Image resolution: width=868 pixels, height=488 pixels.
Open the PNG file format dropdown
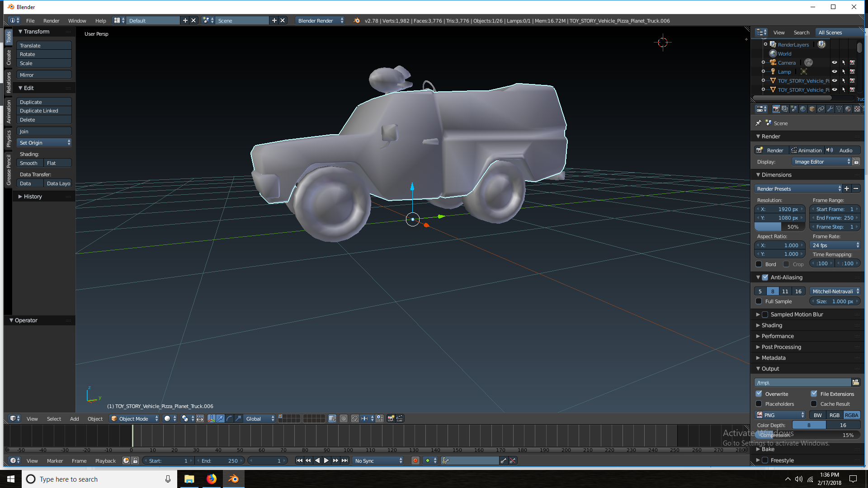pos(780,415)
